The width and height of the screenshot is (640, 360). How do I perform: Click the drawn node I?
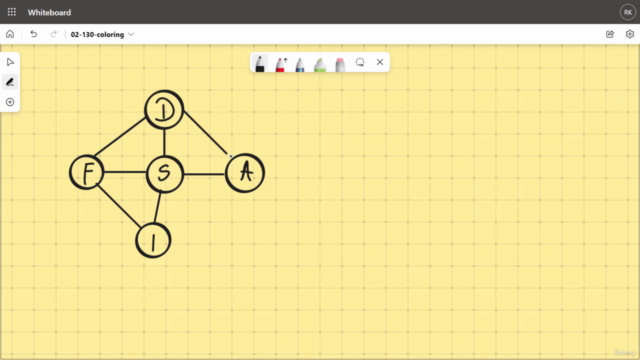click(153, 240)
